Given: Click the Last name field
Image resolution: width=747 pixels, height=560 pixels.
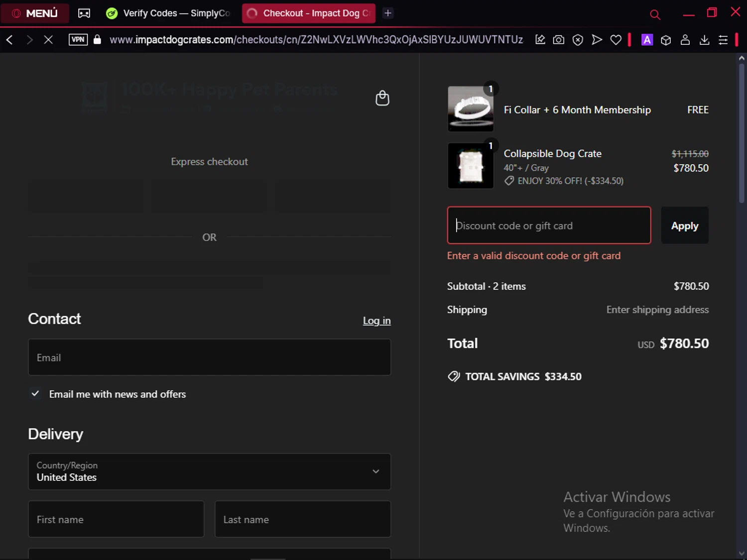Looking at the screenshot, I should pyautogui.click(x=303, y=519).
